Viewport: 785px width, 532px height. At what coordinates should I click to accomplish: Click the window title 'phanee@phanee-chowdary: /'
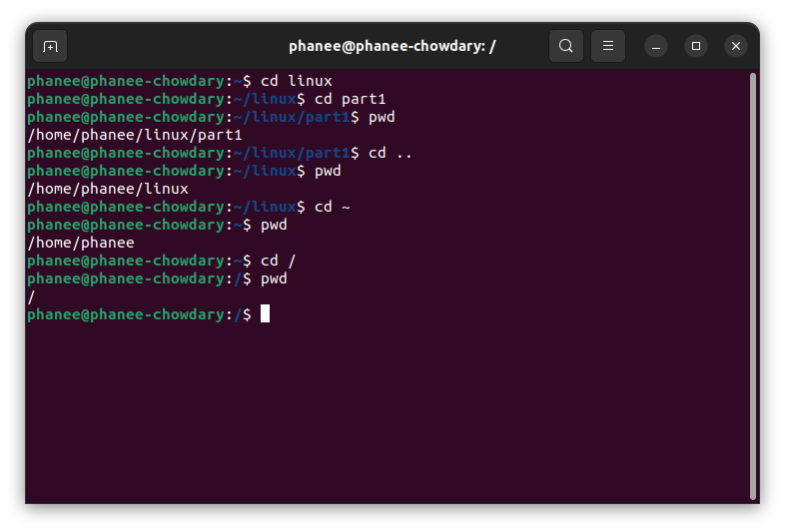(x=392, y=46)
